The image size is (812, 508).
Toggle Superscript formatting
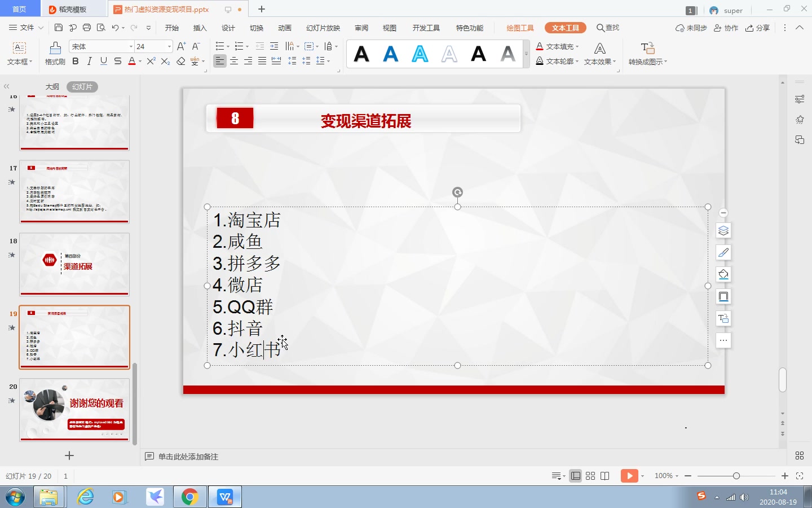click(x=151, y=61)
